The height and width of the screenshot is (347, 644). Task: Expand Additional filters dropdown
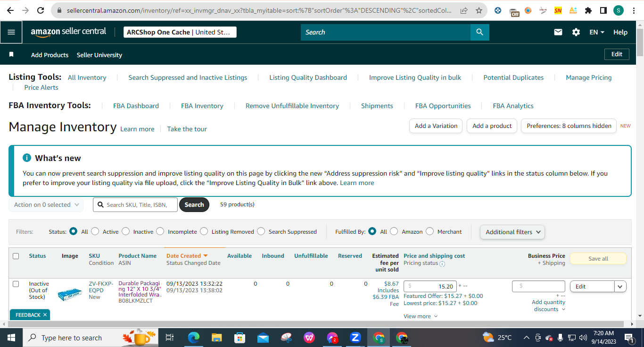coord(512,232)
